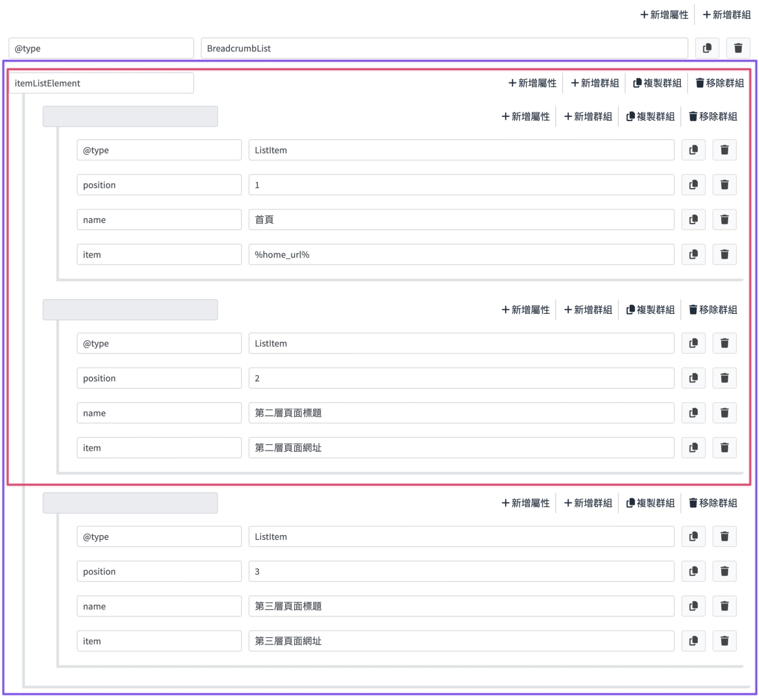
Task: Delete the 第三層頁面網址 item row
Action: click(x=725, y=641)
